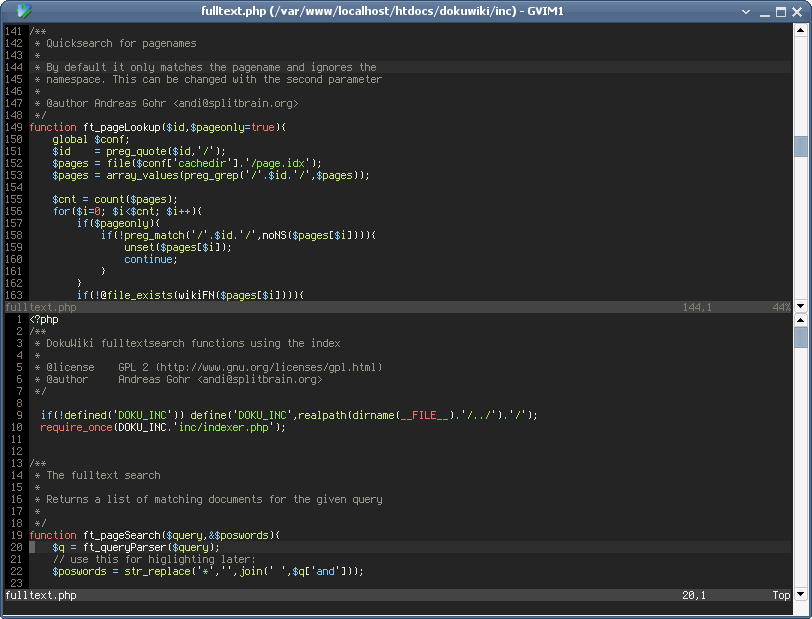Click the 'if(!defined('DOKU_INC'))' line 9
812x619 pixels.
point(289,415)
